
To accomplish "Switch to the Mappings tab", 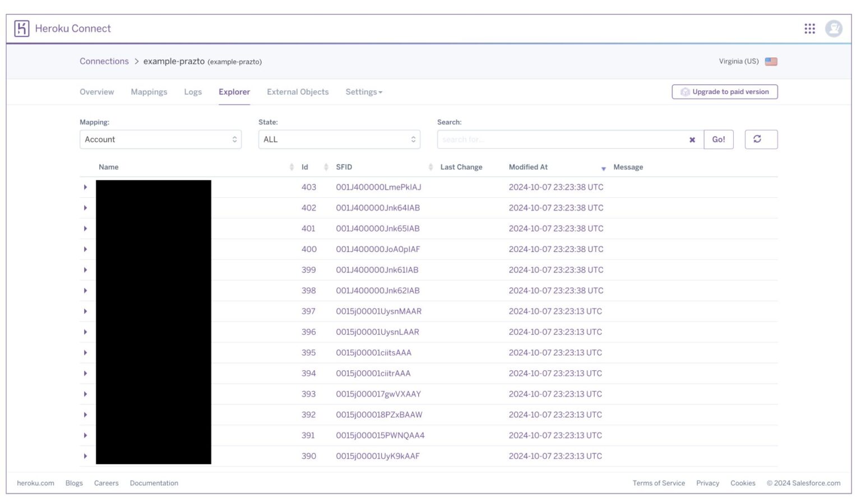I will click(x=149, y=92).
